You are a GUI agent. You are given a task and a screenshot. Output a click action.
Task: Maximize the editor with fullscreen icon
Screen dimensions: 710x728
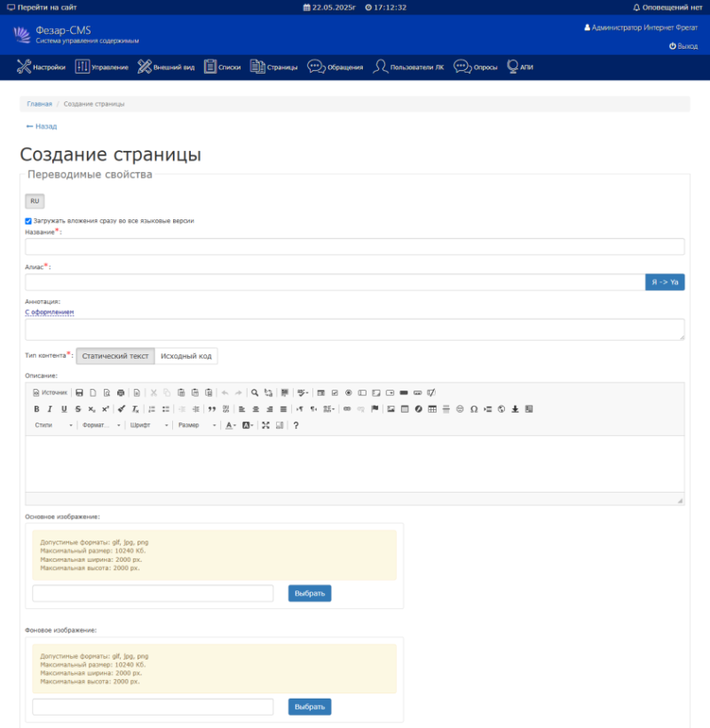[265, 425]
